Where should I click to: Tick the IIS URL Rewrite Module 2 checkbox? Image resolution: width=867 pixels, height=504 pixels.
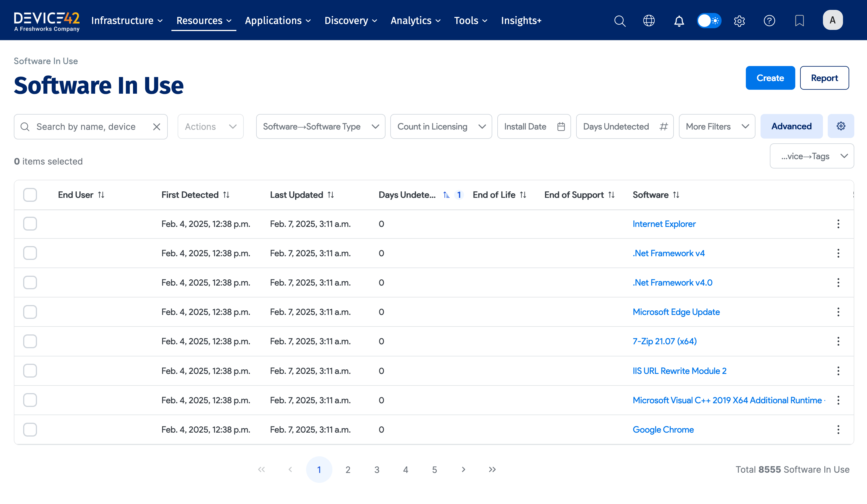(x=30, y=371)
